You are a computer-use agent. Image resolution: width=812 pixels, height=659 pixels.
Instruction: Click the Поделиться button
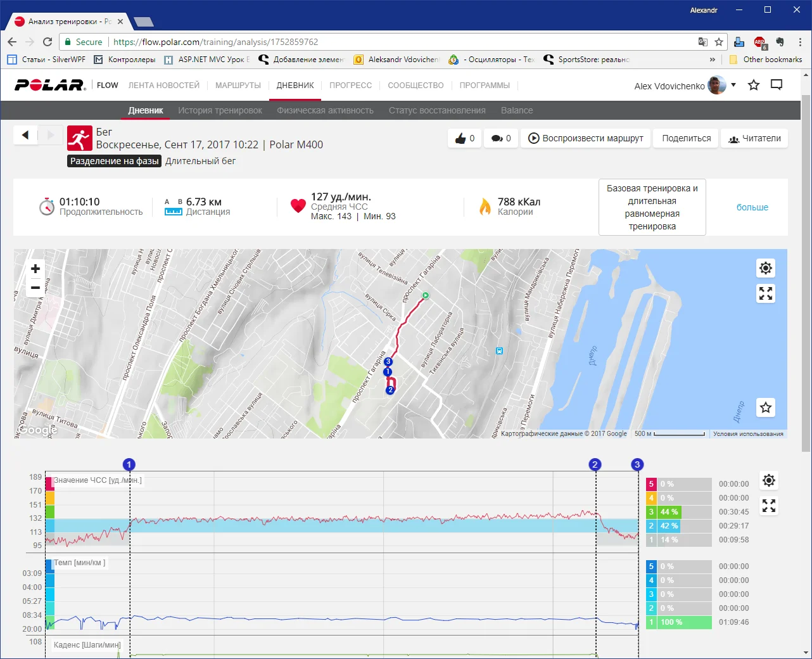(686, 138)
